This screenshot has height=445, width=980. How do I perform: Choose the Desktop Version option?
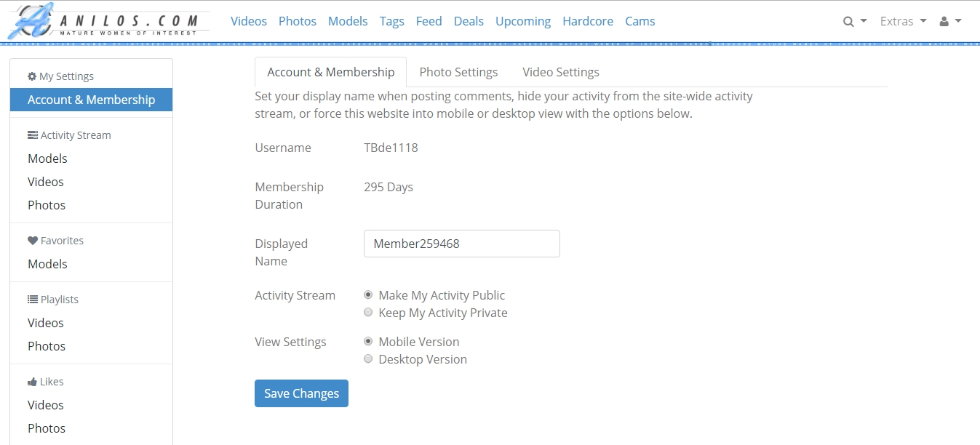click(x=368, y=359)
